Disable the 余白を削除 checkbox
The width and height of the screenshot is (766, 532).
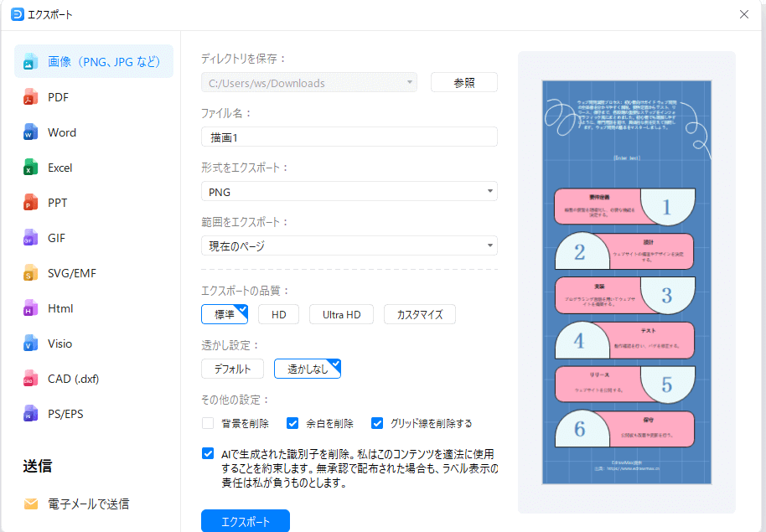pyautogui.click(x=292, y=423)
